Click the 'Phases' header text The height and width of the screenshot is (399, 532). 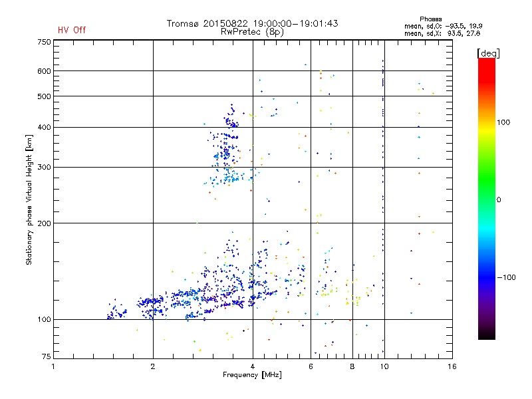[430, 19]
